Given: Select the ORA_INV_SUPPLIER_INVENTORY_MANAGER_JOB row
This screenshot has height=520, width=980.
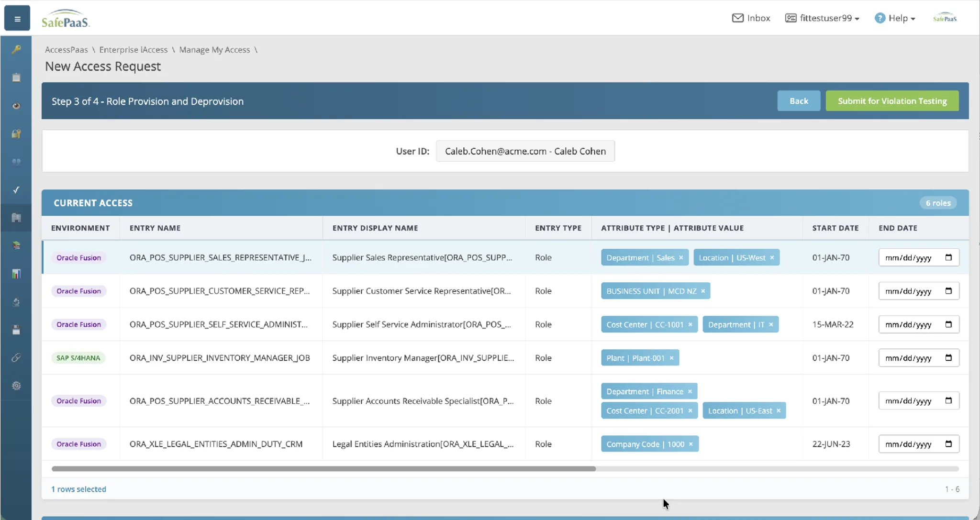Looking at the screenshot, I should [505, 358].
